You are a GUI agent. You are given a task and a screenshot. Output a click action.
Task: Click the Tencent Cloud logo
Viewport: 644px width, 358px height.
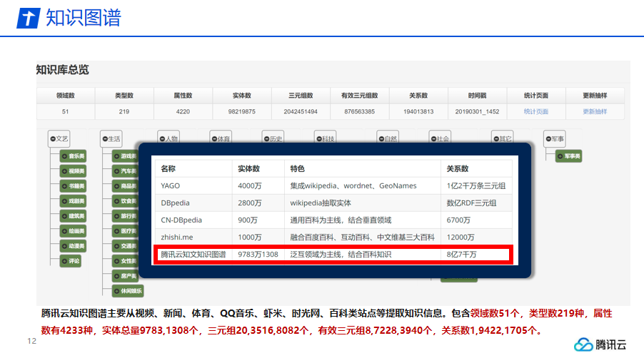coord(600,344)
